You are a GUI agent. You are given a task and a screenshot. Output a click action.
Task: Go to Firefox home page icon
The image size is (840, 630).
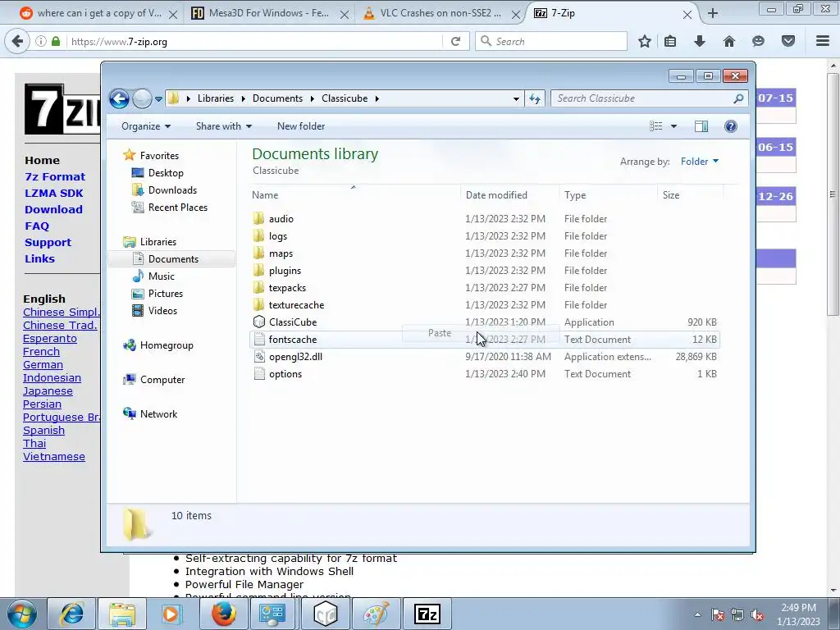pos(729,41)
